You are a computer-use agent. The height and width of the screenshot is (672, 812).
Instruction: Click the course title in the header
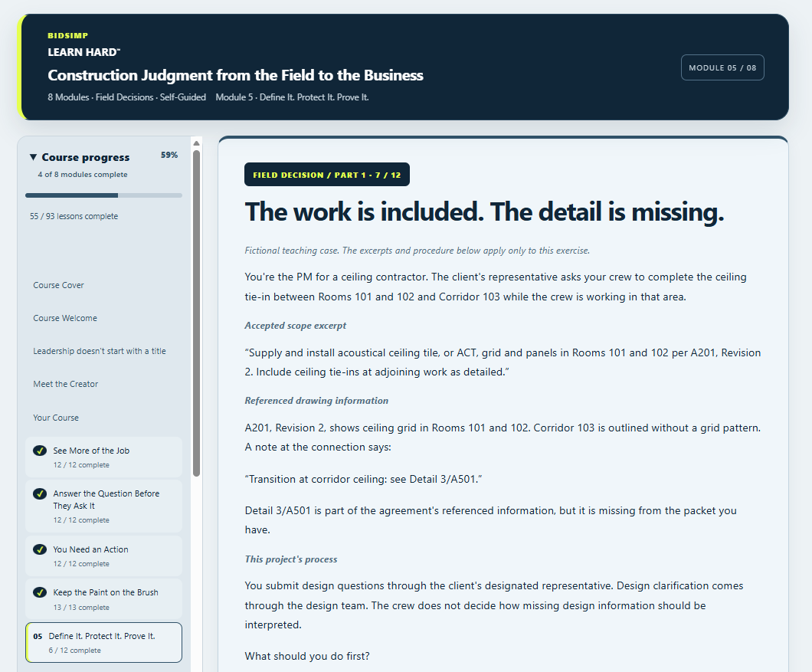click(236, 75)
